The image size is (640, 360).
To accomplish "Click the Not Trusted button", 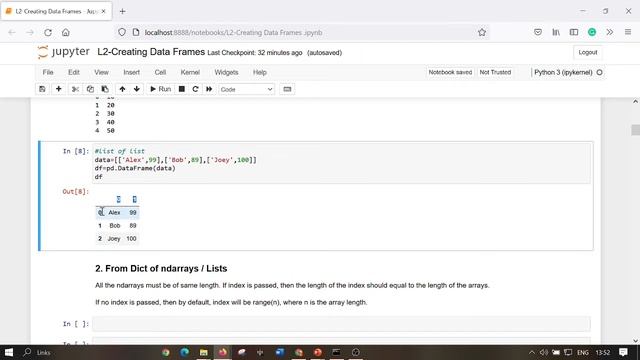I will pos(495,72).
